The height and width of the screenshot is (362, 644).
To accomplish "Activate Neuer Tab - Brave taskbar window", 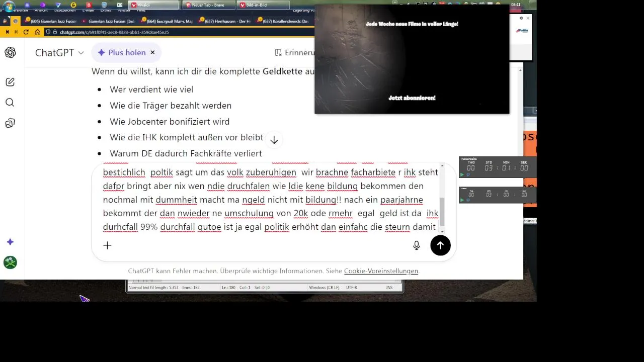I will [208, 5].
